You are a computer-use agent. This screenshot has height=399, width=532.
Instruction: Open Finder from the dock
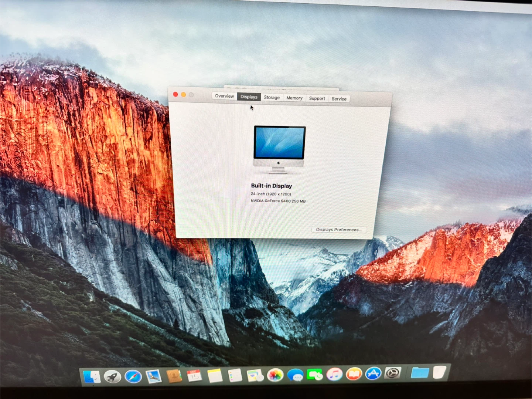92,376
